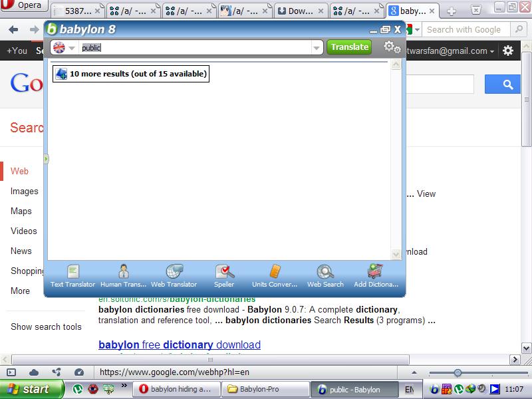Click public - Babylon taskbar button
The width and height of the screenshot is (532, 399).
[354, 389]
